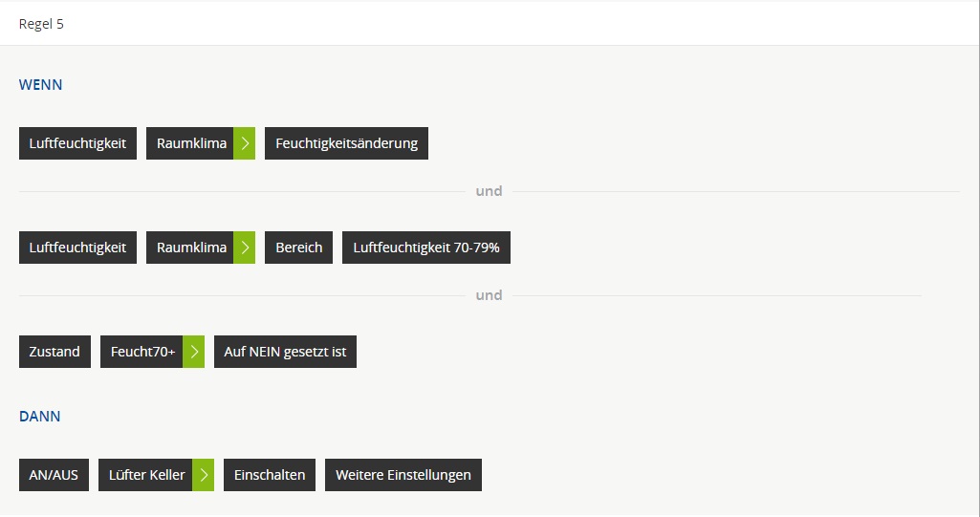Click the green arrow beside Lüfter Keller
The width and height of the screenshot is (980, 517).
click(203, 475)
